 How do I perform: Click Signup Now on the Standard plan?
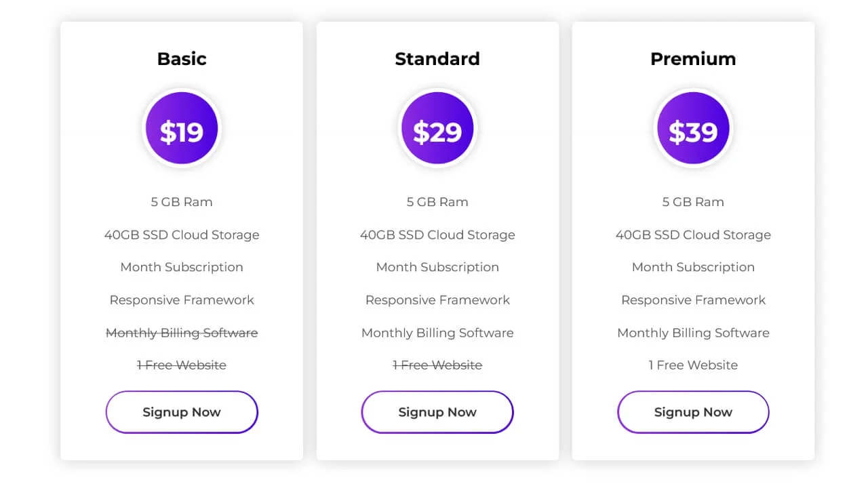(x=437, y=412)
